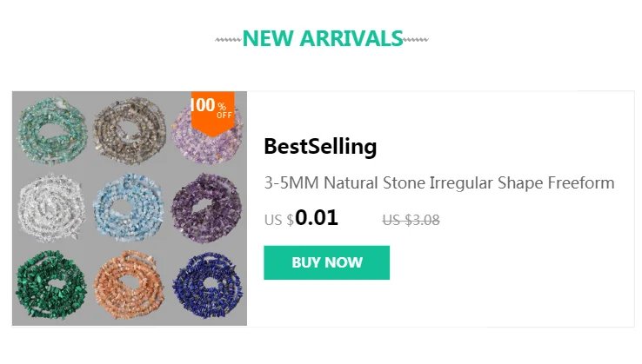
Task: Select the light blue bead strand in the center
Action: pyautogui.click(x=130, y=207)
